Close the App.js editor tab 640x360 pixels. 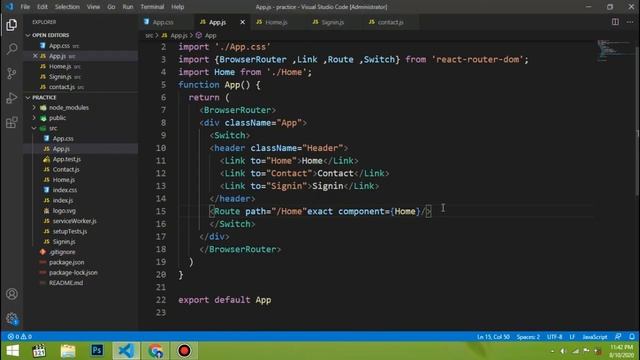click(242, 22)
